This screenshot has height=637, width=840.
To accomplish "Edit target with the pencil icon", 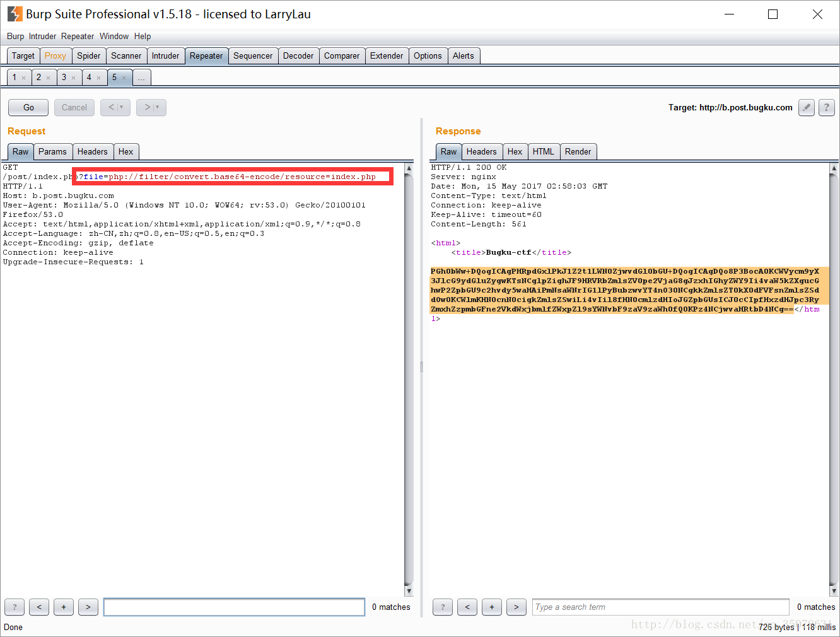I will (x=807, y=107).
